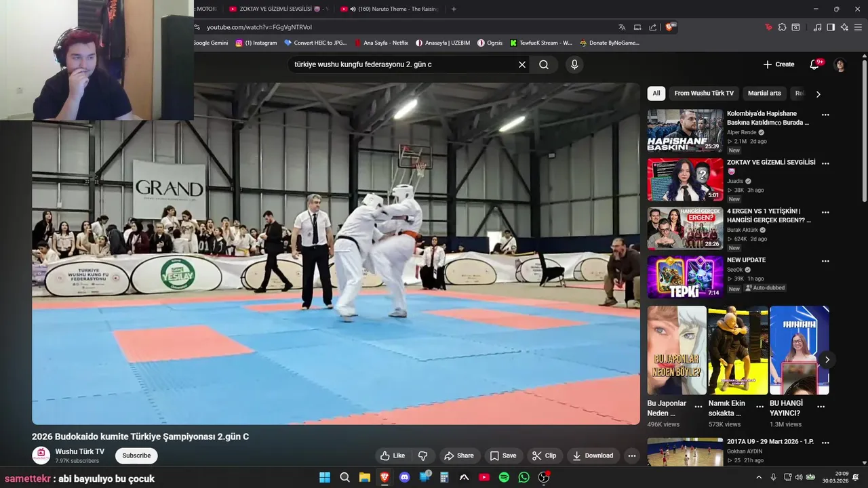Open ZOKTAY VE GİZEMLİ SEVGİLİSİ thumbnail
The width and height of the screenshot is (868, 488).
click(685, 180)
